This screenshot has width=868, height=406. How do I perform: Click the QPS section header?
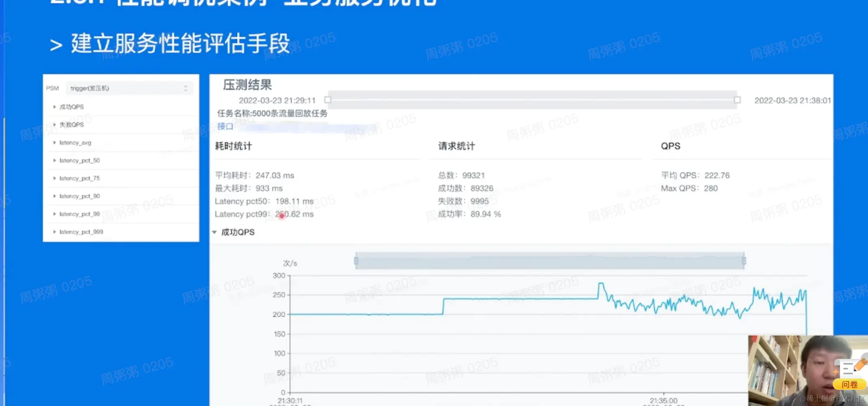(670, 146)
